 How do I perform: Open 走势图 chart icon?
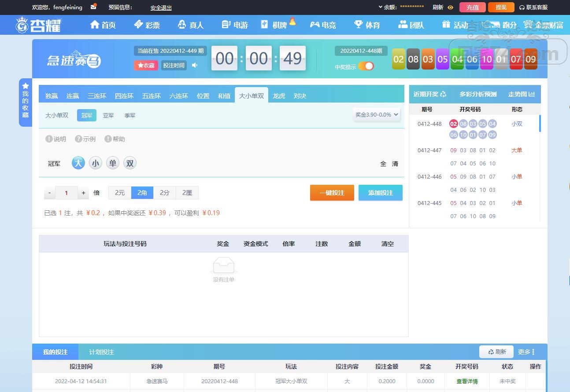[x=532, y=94]
